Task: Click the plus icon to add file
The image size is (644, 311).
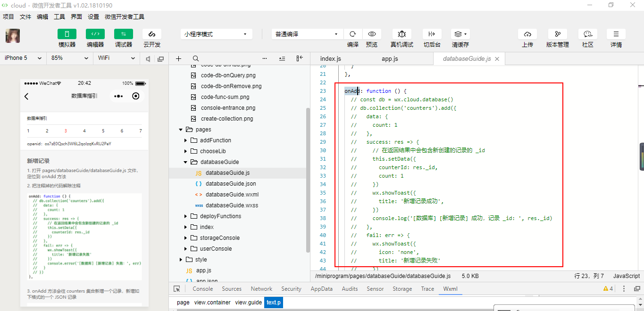Action: click(178, 58)
